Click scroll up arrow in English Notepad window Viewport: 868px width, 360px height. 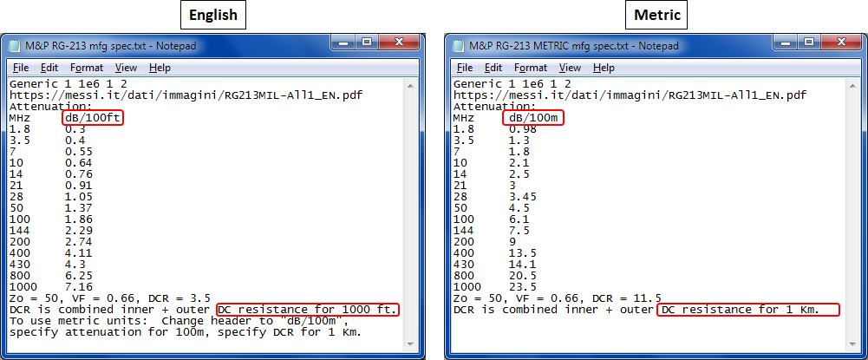pos(410,85)
